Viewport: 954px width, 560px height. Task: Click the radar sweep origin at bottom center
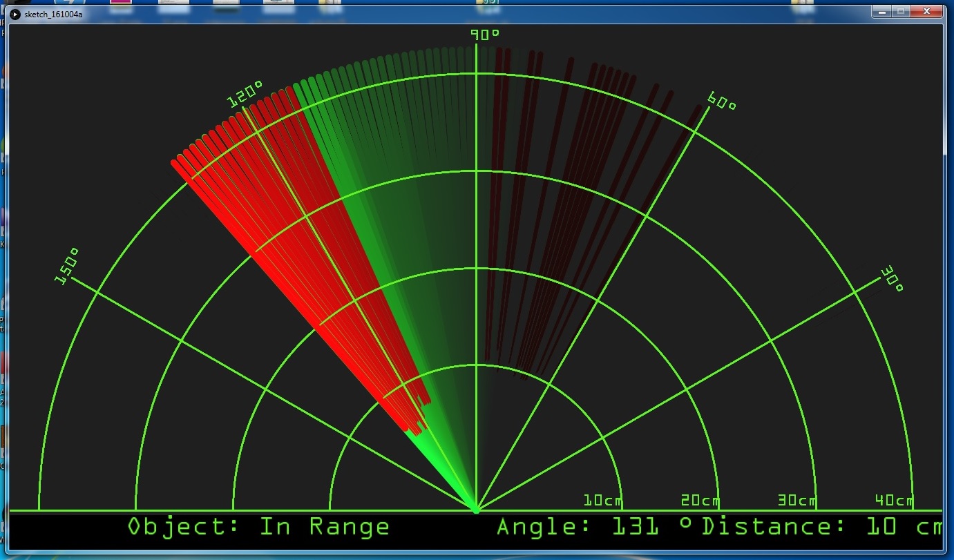point(477,511)
